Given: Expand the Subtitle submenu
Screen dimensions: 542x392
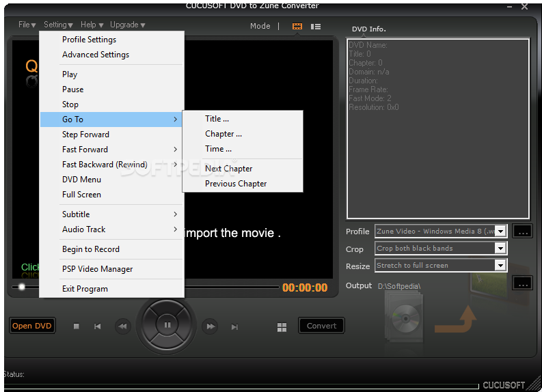Looking at the screenshot, I should pos(111,214).
